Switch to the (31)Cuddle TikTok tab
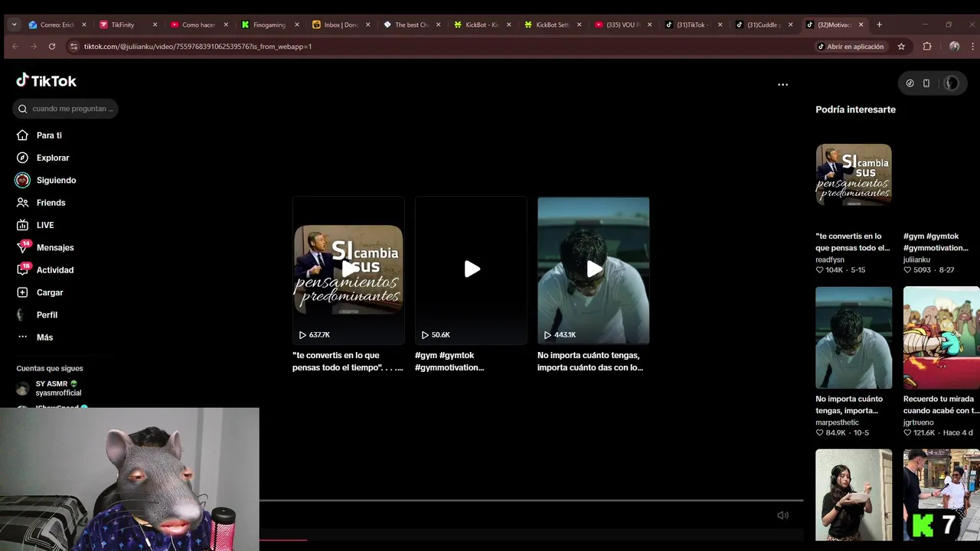 click(763, 24)
